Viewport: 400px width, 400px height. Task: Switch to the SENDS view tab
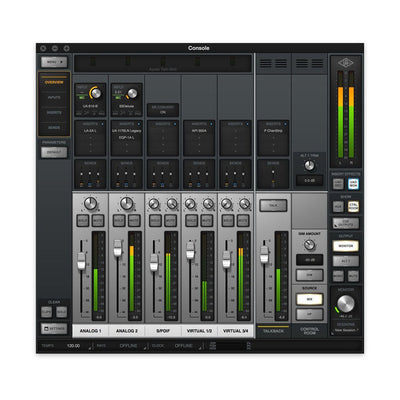coord(54,128)
